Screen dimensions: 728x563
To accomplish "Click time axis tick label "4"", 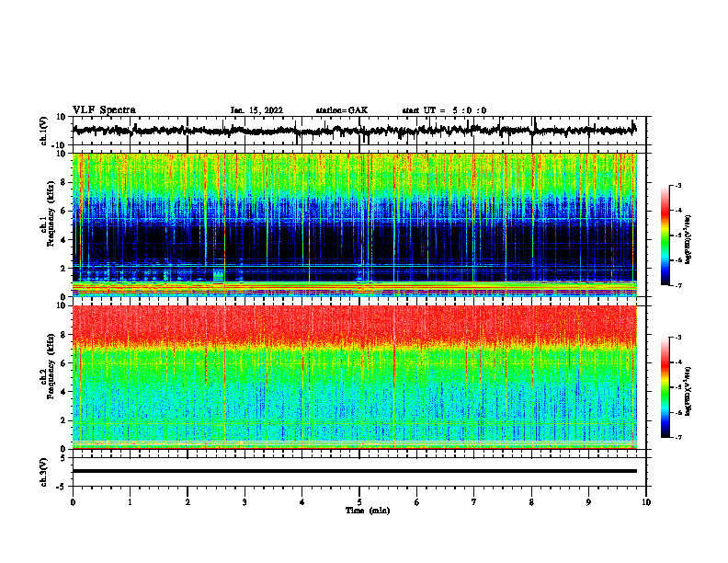I will tap(302, 502).
